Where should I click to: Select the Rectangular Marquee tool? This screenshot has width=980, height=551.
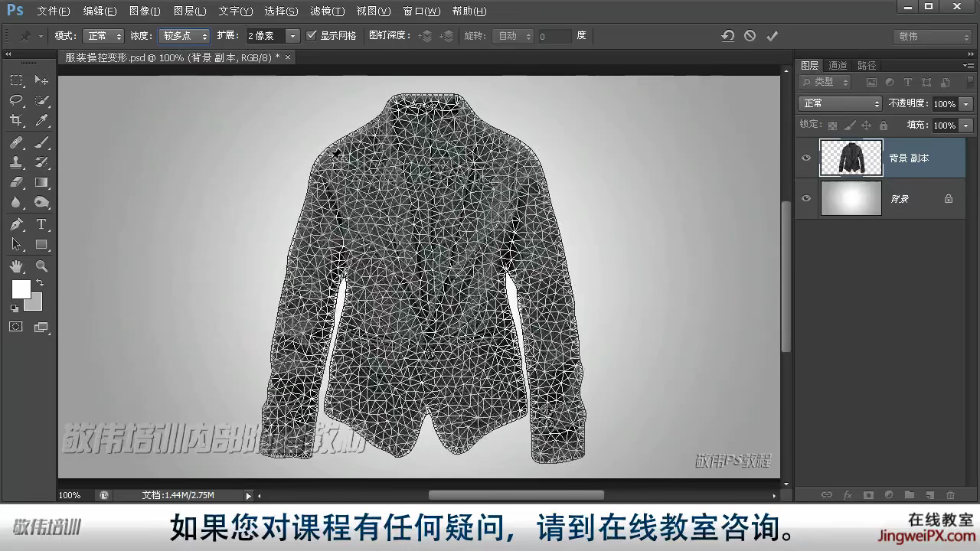[x=16, y=80]
